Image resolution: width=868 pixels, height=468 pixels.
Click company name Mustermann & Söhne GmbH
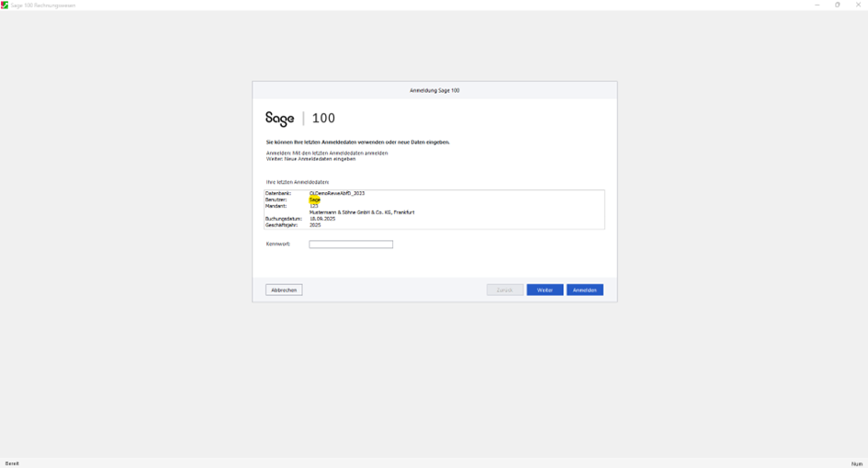tap(362, 212)
